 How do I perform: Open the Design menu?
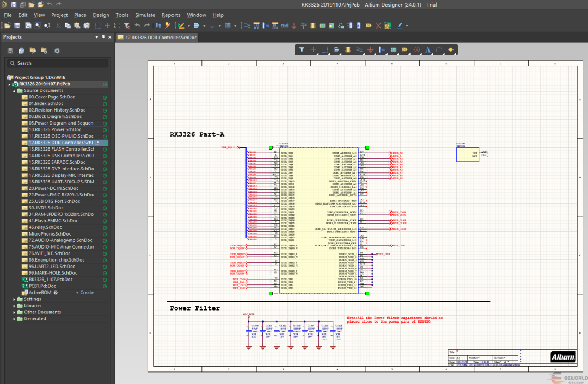click(101, 15)
